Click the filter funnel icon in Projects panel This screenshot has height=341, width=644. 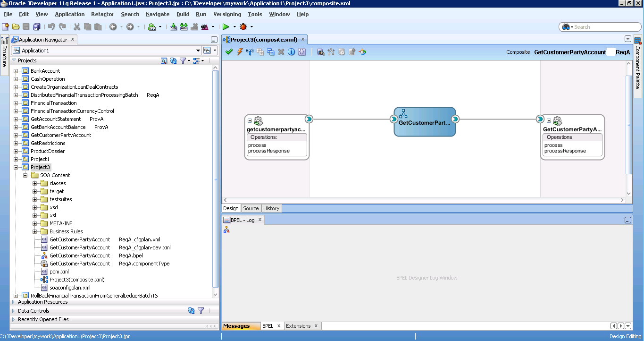point(183,61)
